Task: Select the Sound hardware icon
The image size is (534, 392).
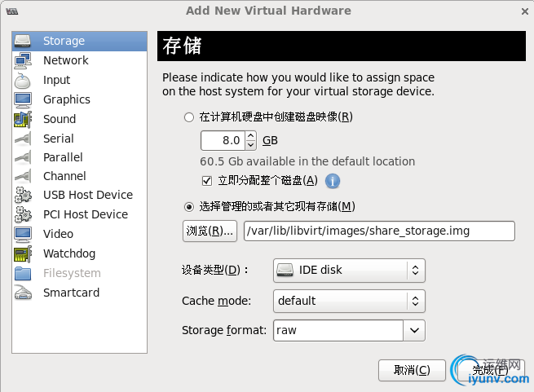Action: (23, 119)
